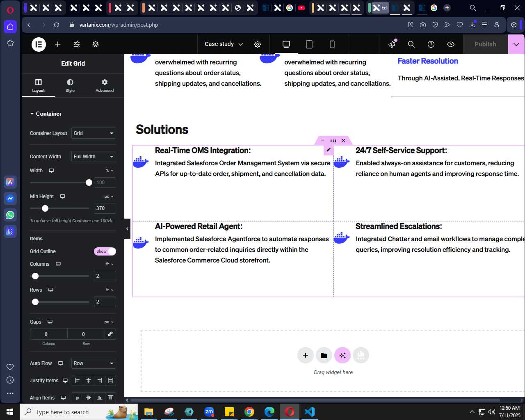Open Zoom from the taskbar
This screenshot has height=420, width=525.
click(x=209, y=412)
